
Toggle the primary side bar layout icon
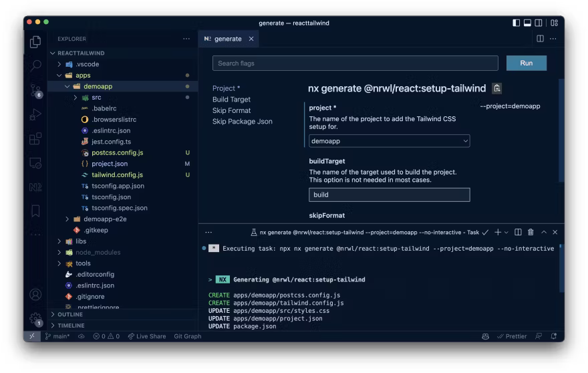pyautogui.click(x=516, y=23)
